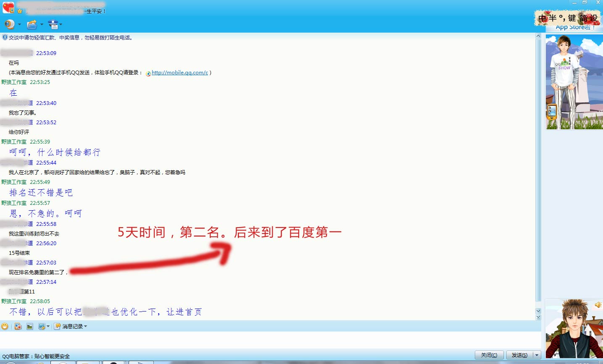Expand the video call options arrow
603x364 pixels.
[x=19, y=24]
